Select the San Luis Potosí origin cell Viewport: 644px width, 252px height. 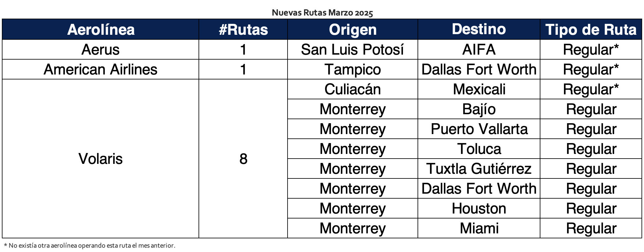353,50
